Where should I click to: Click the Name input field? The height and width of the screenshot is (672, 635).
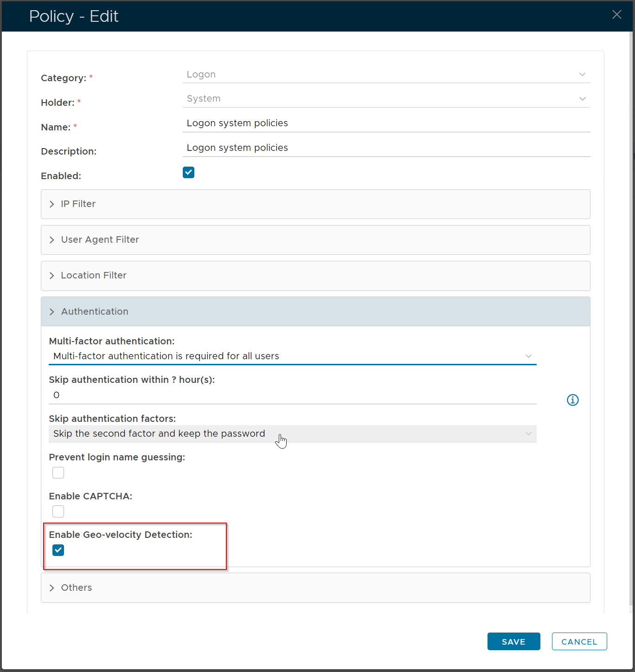386,123
